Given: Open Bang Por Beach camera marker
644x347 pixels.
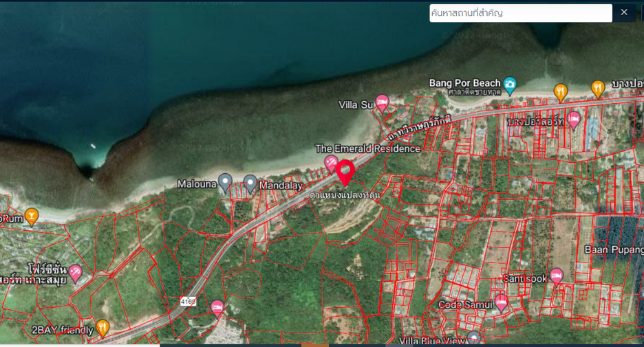Looking at the screenshot, I should (510, 86).
